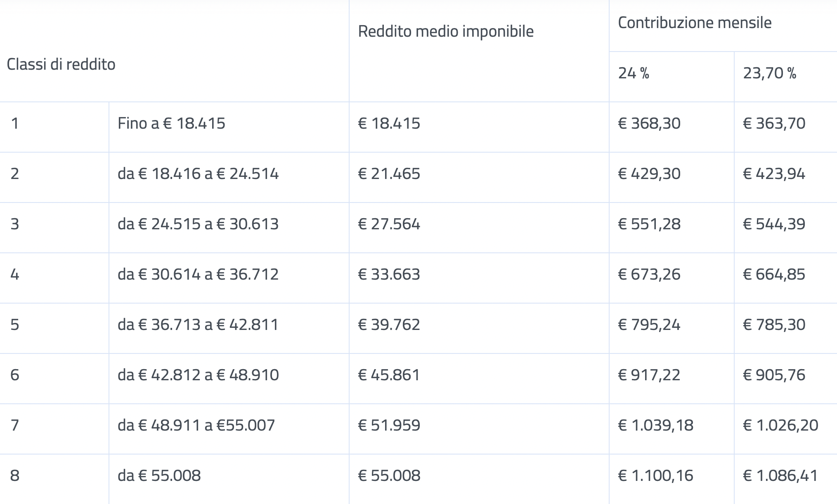Click the '€ 1.026,20' value
The image size is (837, 504).
pos(780,425)
